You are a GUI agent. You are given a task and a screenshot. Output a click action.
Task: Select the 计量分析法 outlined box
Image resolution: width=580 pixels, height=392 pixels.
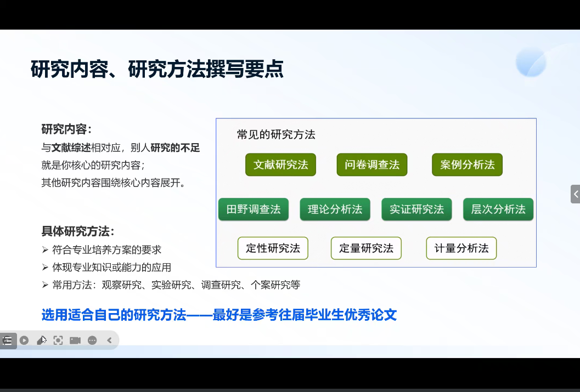[x=461, y=248]
